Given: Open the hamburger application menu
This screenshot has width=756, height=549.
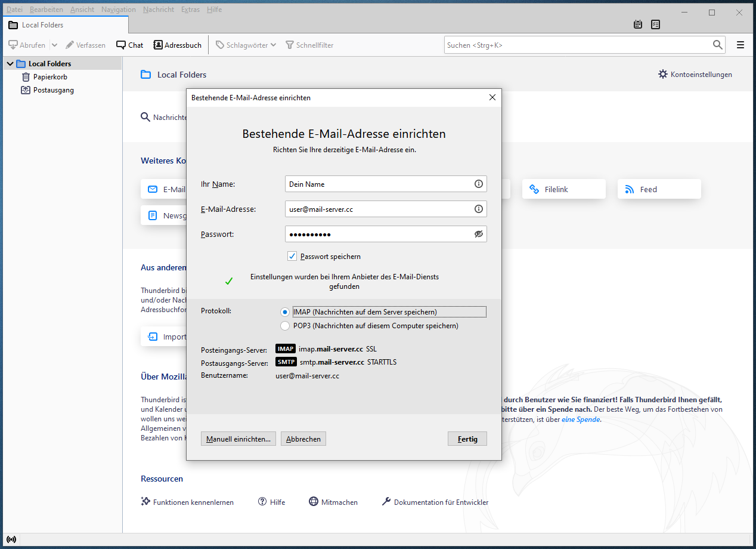Looking at the screenshot, I should 740,45.
